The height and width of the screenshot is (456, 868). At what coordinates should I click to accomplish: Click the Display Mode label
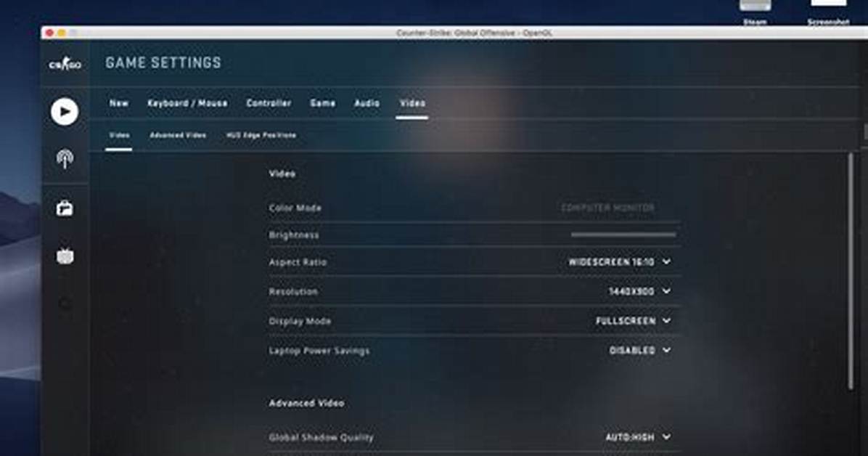pyautogui.click(x=300, y=321)
